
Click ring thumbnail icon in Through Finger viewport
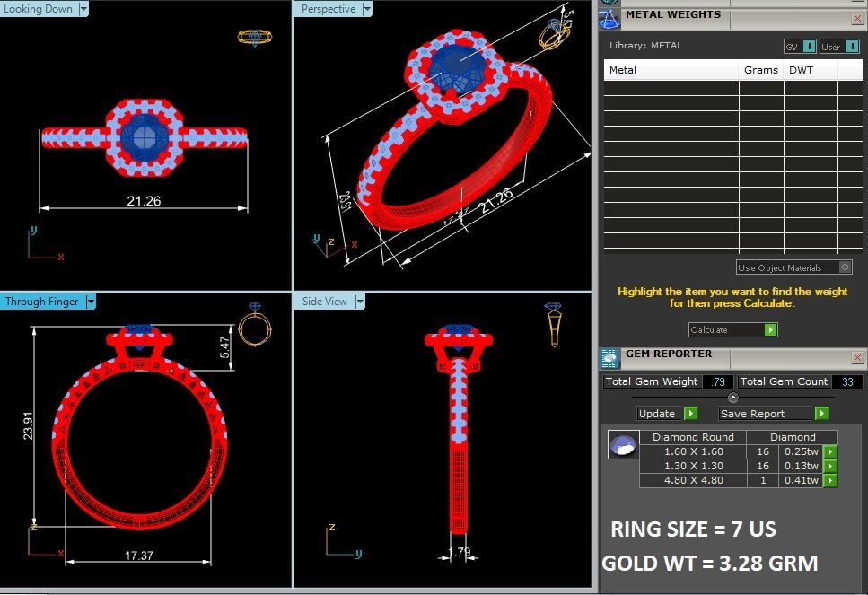(x=254, y=325)
